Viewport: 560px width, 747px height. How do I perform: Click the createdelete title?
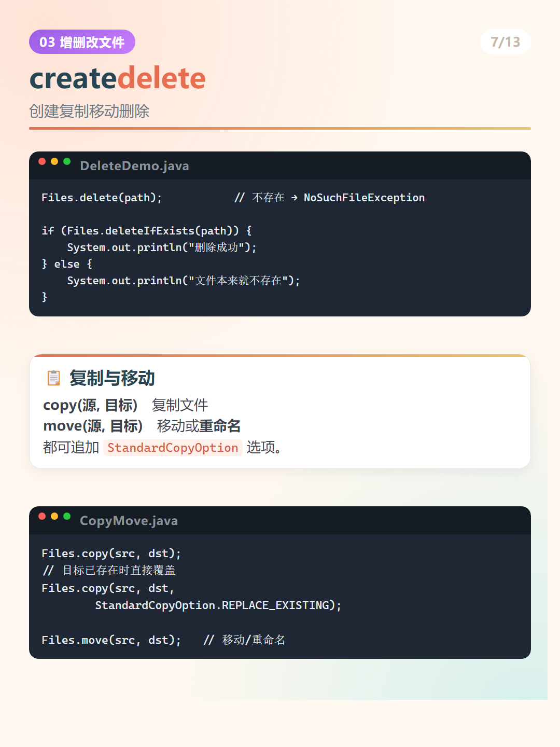pos(118,78)
